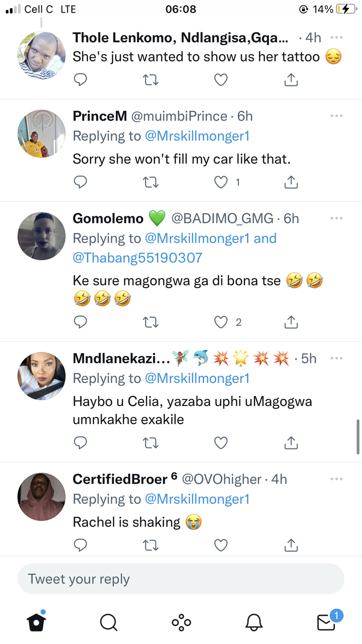Image resolution: width=362 pixels, height=644 pixels.
Task: Share CertifiedBroer's tweet
Action: click(x=291, y=544)
